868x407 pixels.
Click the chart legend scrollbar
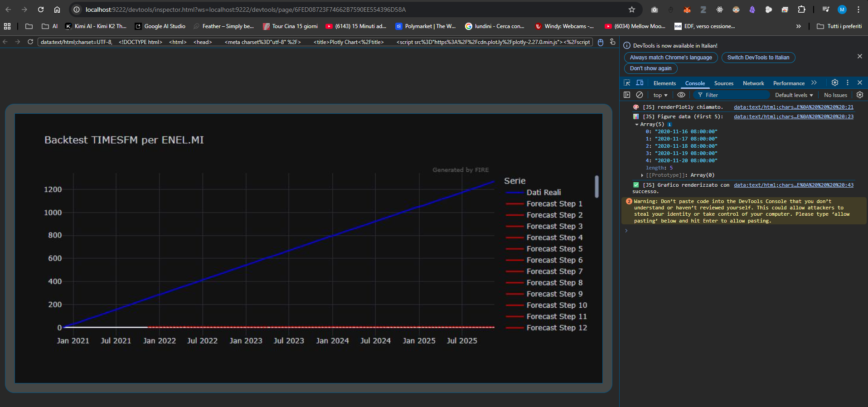point(596,187)
